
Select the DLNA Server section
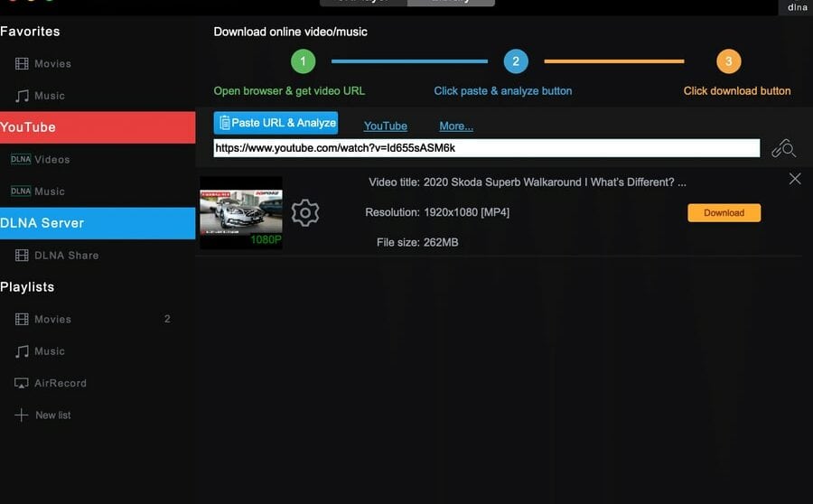pos(98,223)
